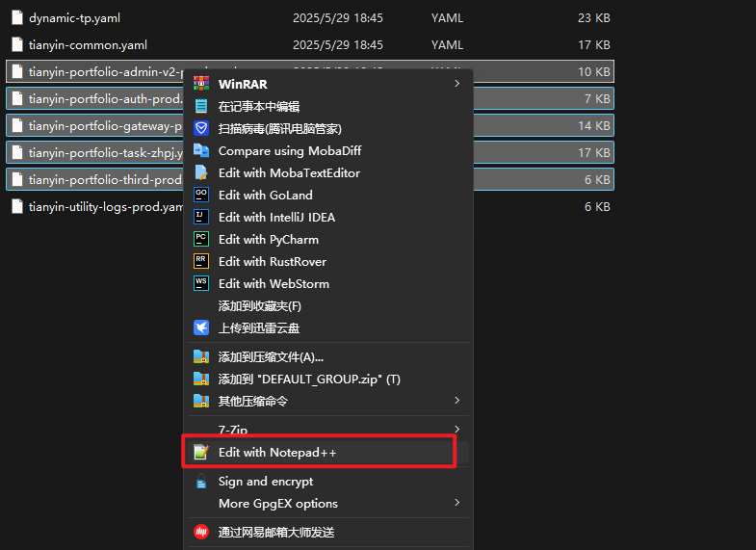Select the tianyin-common.yaml file
This screenshot has width=756, height=550.
click(x=88, y=44)
